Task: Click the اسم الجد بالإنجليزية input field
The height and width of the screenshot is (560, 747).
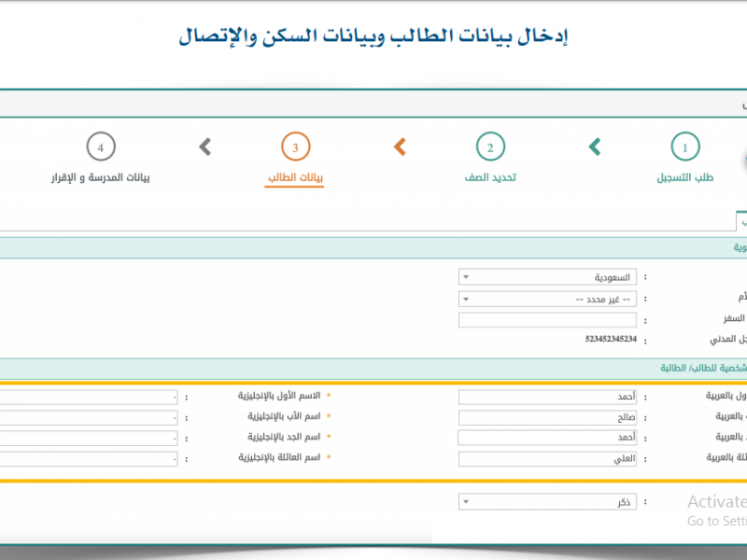Action: [89, 438]
